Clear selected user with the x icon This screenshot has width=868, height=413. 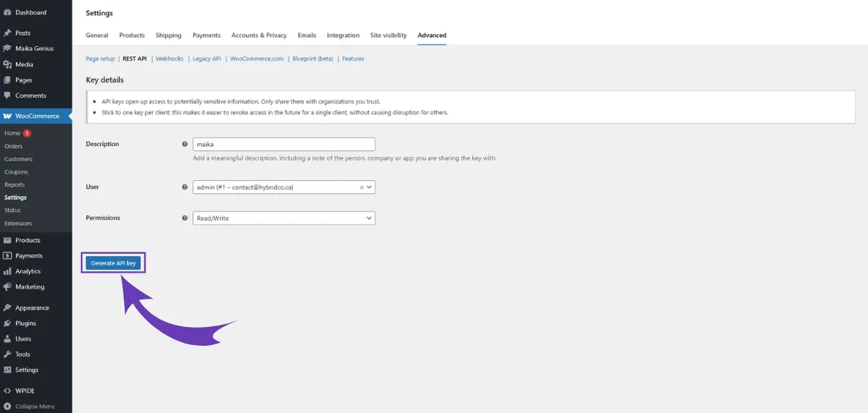click(362, 187)
